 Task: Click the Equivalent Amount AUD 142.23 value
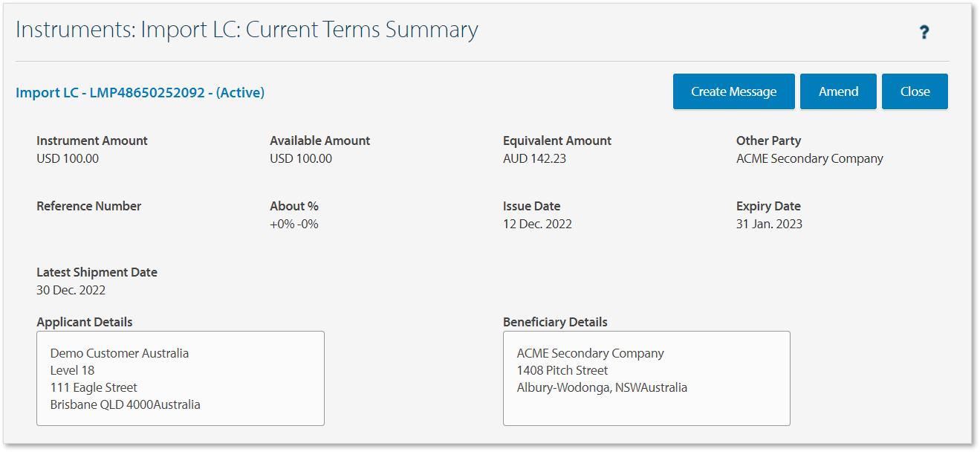[533, 158]
